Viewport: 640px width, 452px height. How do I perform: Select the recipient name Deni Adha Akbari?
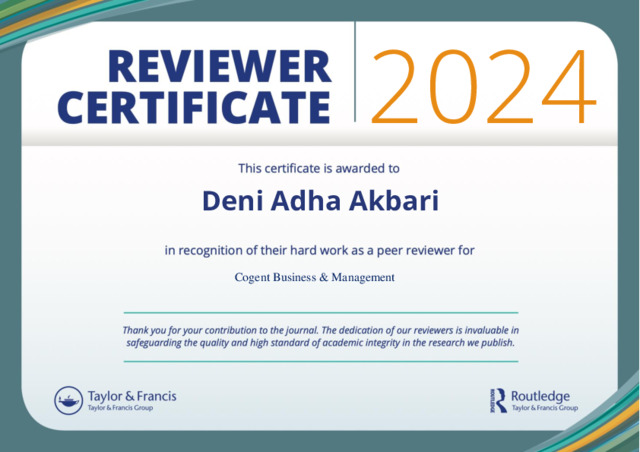click(x=320, y=201)
